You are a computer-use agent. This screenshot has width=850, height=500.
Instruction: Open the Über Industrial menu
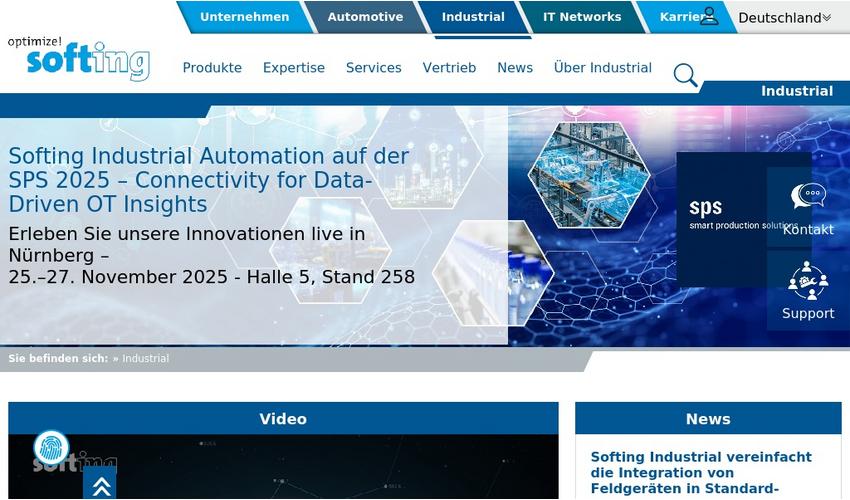click(603, 68)
